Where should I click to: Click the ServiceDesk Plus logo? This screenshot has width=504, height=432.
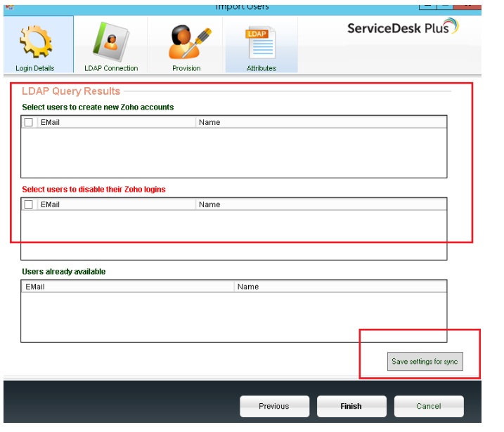point(402,29)
